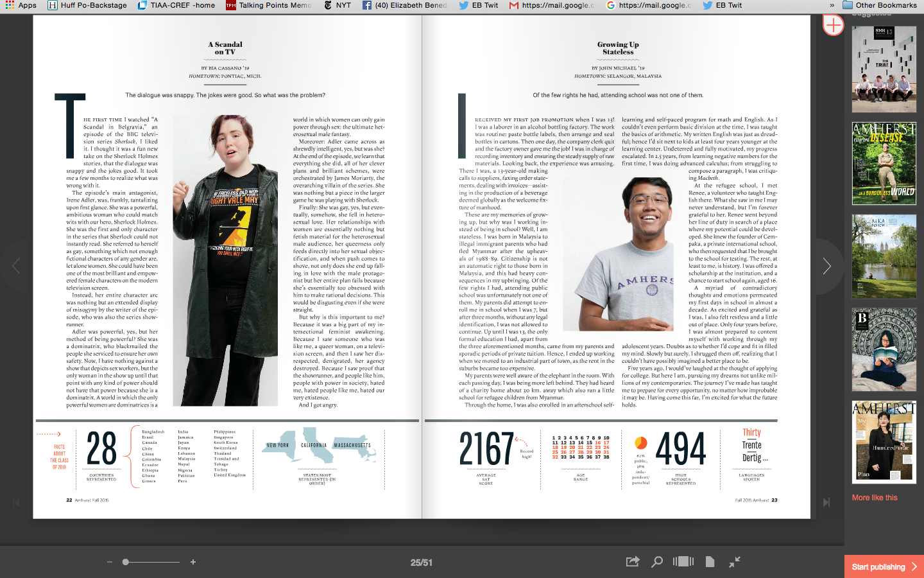Click the 'HOMETOWN: PONTIAC, MICH.' line

click(225, 76)
